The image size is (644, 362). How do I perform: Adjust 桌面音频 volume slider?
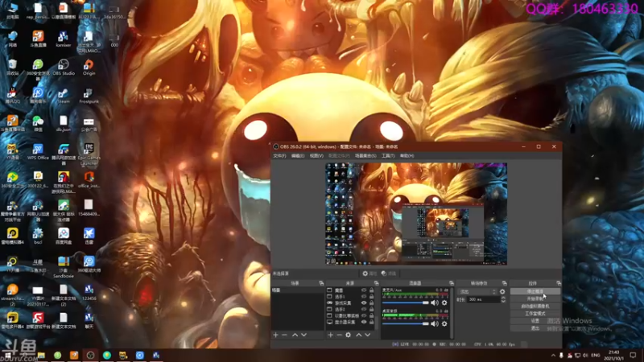tap(406, 324)
